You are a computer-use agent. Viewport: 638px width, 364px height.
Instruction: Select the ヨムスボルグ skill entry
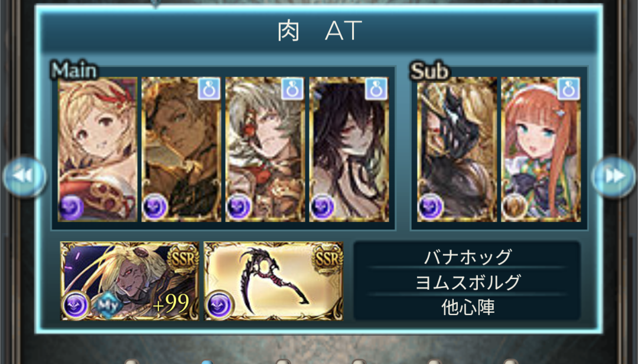click(467, 282)
